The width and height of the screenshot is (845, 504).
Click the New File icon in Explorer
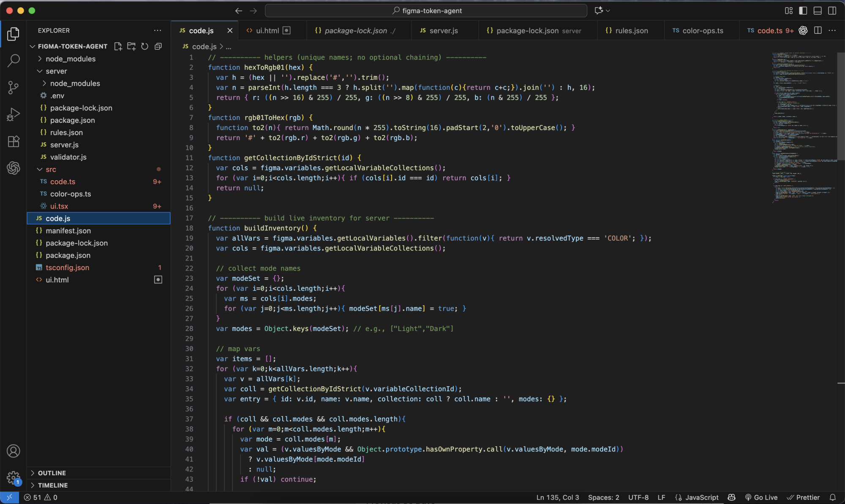118,46
